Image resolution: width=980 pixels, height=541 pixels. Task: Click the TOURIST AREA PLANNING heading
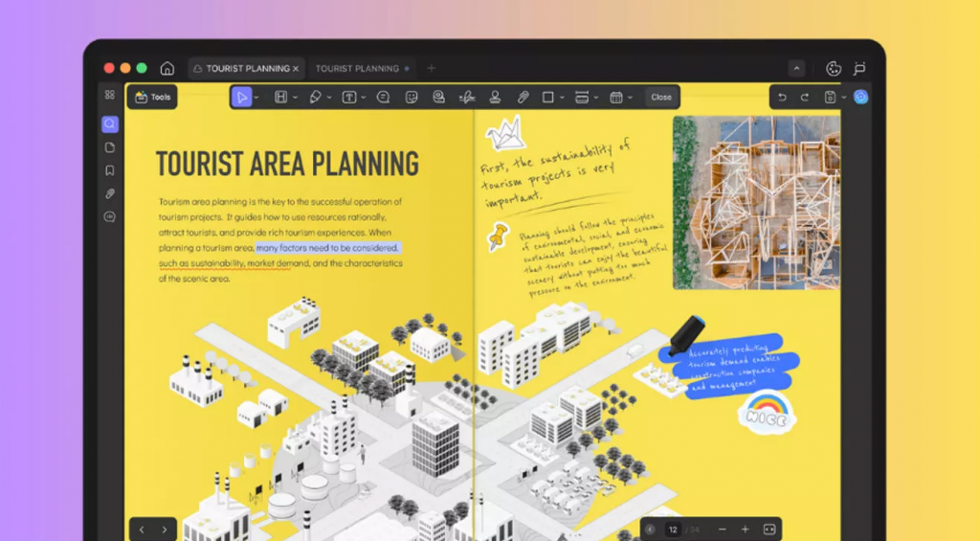pyautogui.click(x=287, y=165)
